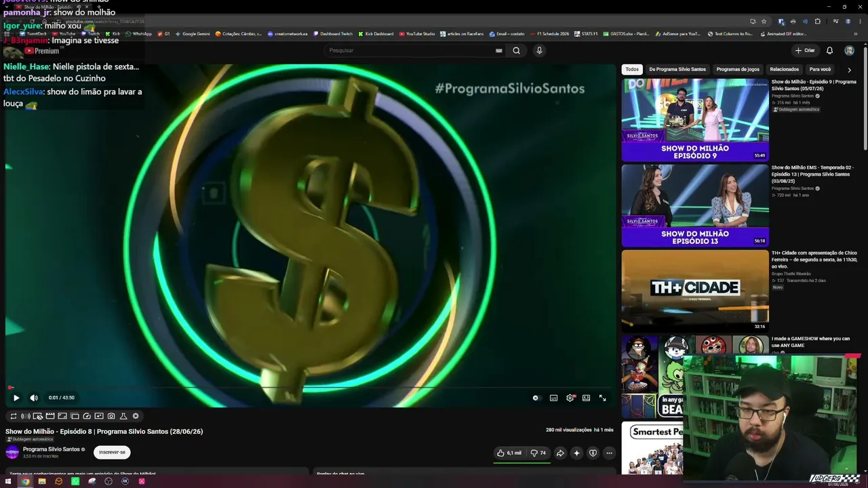Share the video using the arrow icon
This screenshot has width=868, height=488.
point(560,453)
